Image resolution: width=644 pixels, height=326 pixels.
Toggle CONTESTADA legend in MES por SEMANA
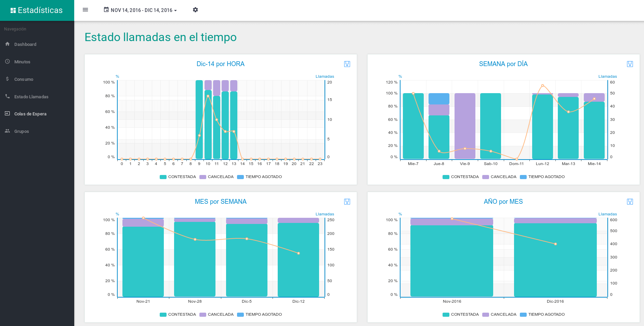(x=178, y=314)
